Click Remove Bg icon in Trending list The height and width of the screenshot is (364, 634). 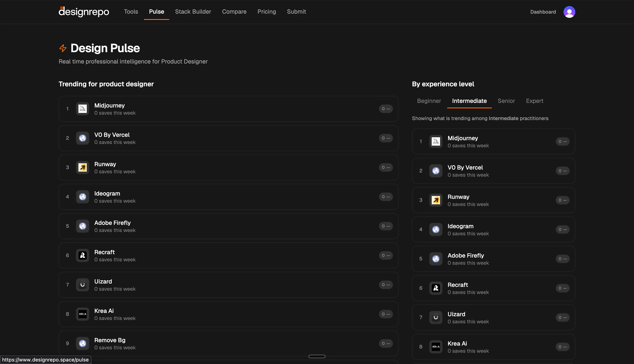pos(83,343)
